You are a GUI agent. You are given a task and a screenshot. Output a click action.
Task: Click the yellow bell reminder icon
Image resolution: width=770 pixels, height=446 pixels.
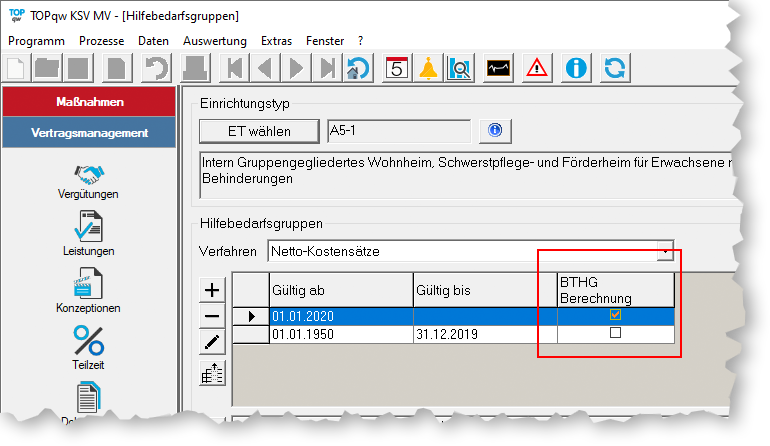pos(428,68)
